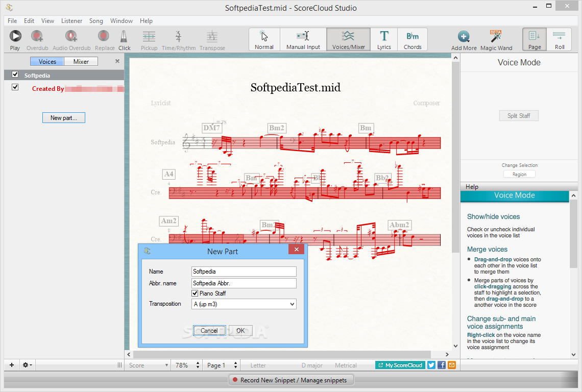This screenshot has width=582, height=392.
Task: Close the New Part dialog
Action: coord(296,250)
